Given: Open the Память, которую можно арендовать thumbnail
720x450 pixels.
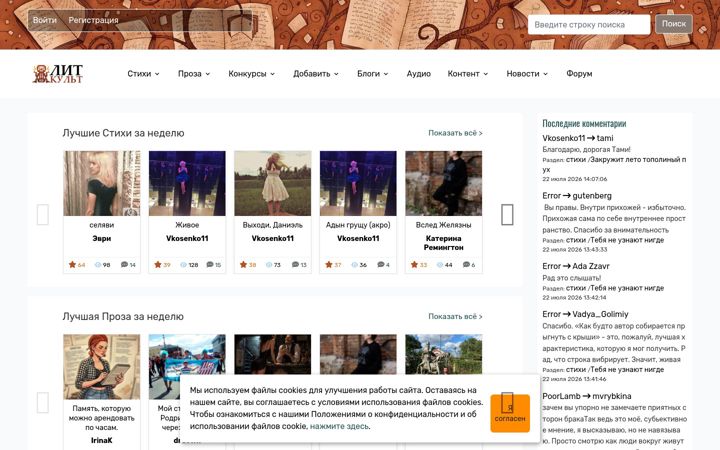Looking at the screenshot, I should pyautogui.click(x=101, y=366).
